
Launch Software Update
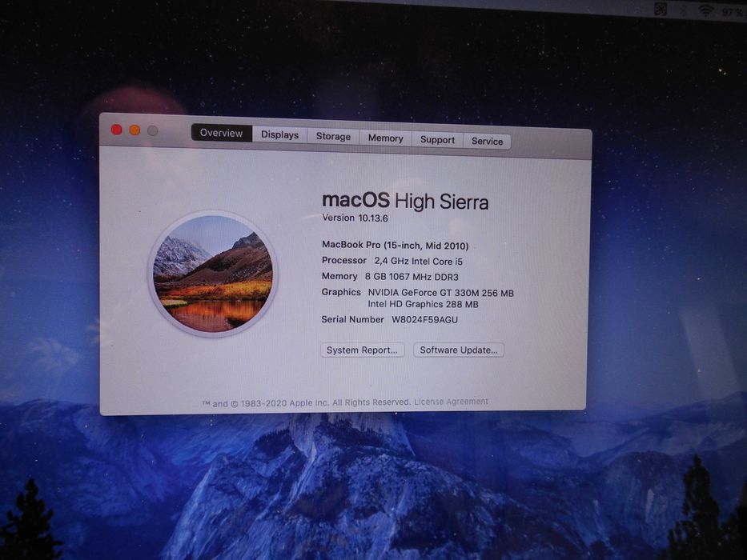tap(458, 350)
